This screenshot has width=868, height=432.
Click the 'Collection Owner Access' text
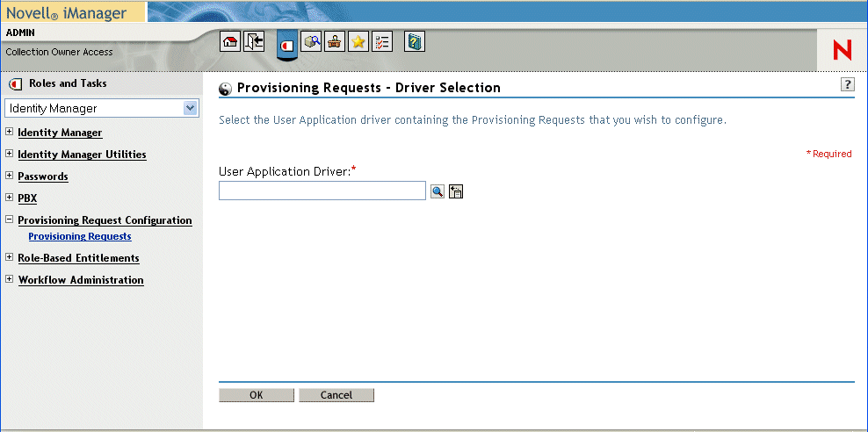click(59, 52)
